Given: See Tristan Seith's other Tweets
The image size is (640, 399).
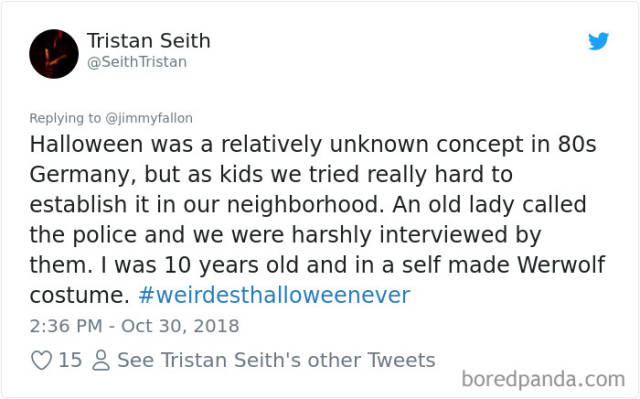Looking at the screenshot, I should coord(276,360).
